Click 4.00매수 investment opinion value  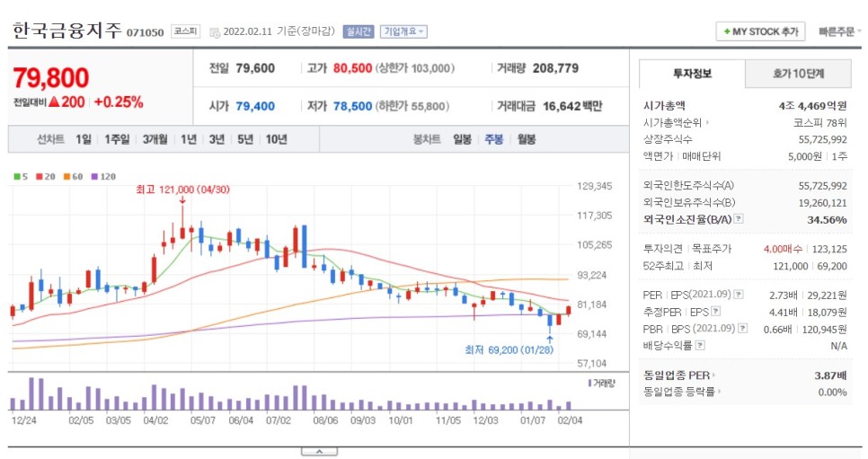[783, 249]
